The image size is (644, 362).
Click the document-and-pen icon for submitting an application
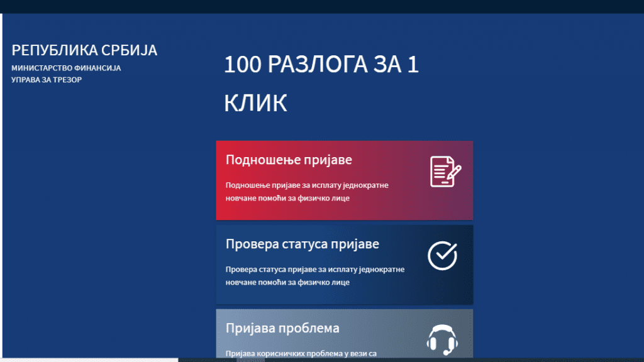445,172
